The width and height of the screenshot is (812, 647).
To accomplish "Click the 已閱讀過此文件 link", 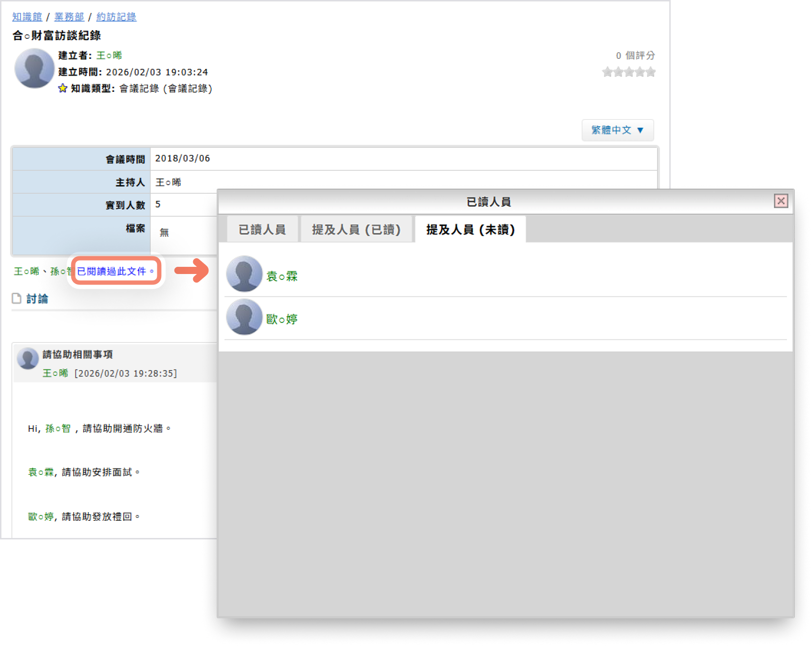I will (x=115, y=271).
